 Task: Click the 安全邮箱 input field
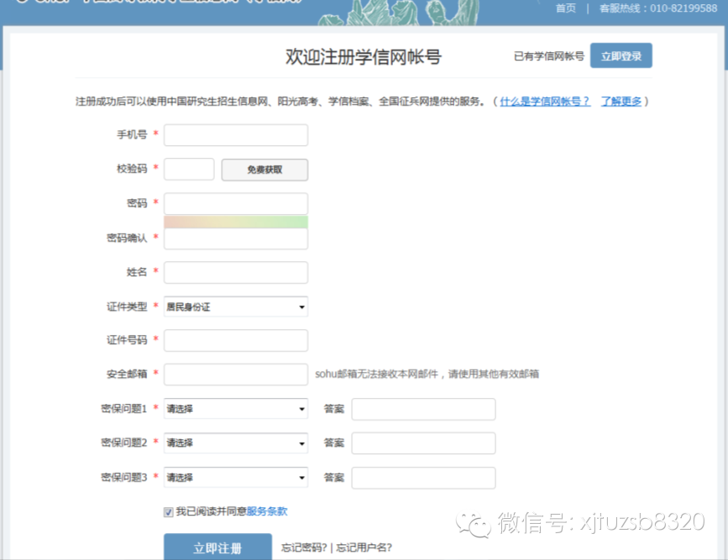[236, 374]
